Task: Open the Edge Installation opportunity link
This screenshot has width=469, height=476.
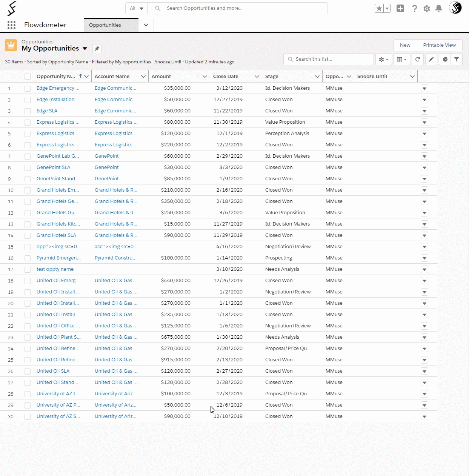Action: pos(55,100)
